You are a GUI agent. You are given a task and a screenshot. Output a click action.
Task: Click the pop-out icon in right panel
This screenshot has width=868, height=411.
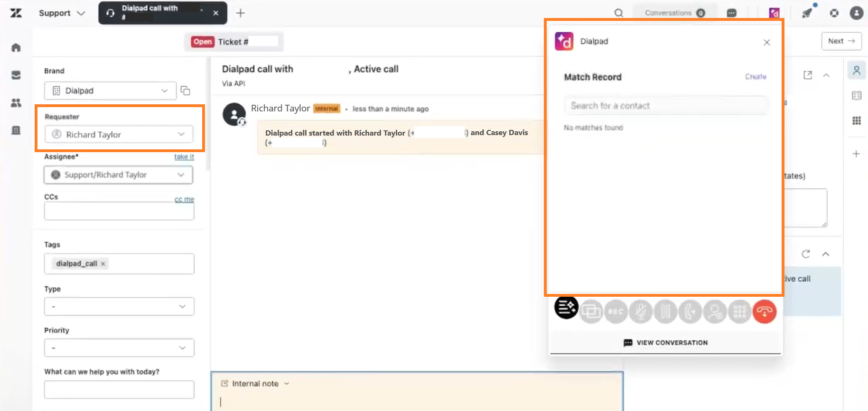click(x=808, y=75)
